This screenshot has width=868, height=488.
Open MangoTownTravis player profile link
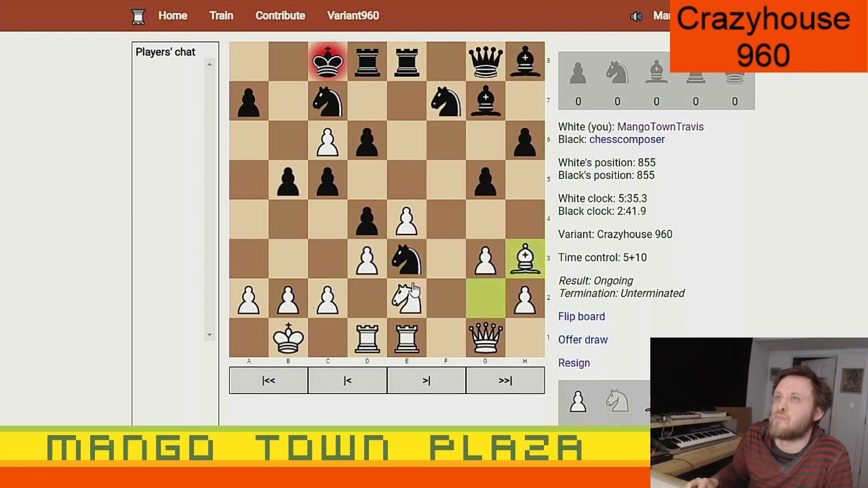pos(660,127)
